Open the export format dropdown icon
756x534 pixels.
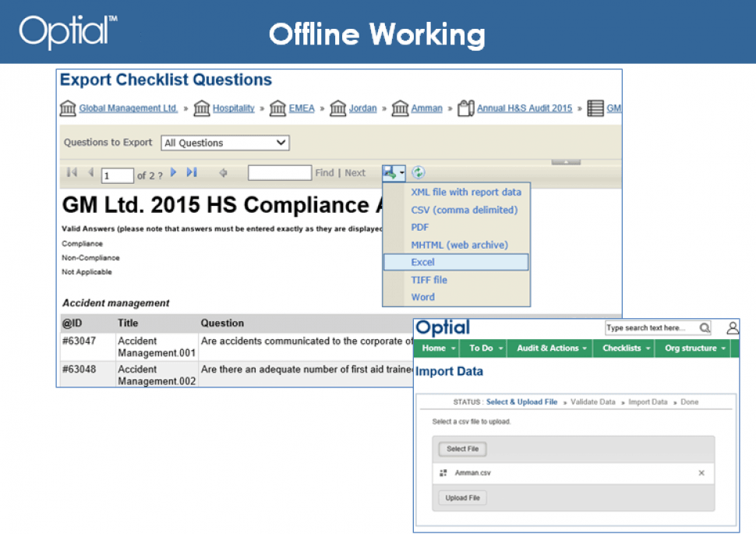(394, 172)
